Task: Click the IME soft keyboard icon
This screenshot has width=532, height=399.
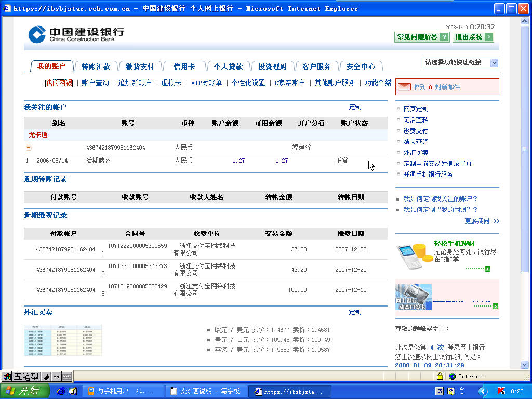Action: coord(67,376)
